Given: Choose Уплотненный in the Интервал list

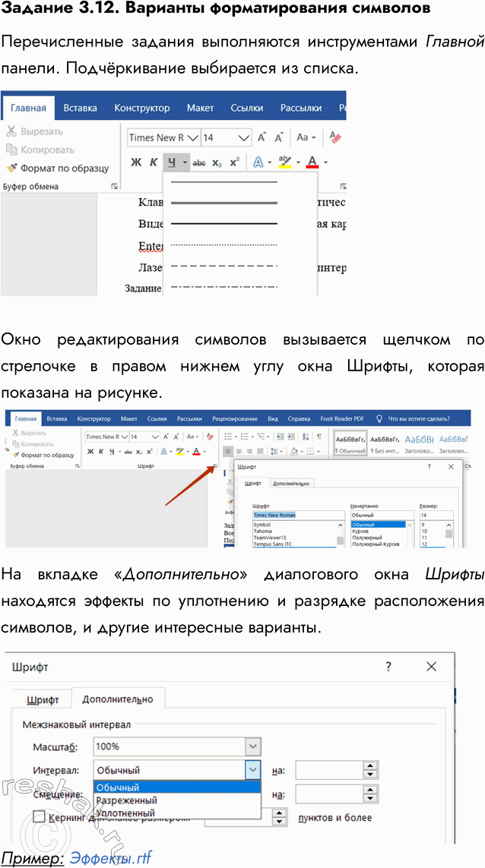Looking at the screenshot, I should (x=127, y=813).
